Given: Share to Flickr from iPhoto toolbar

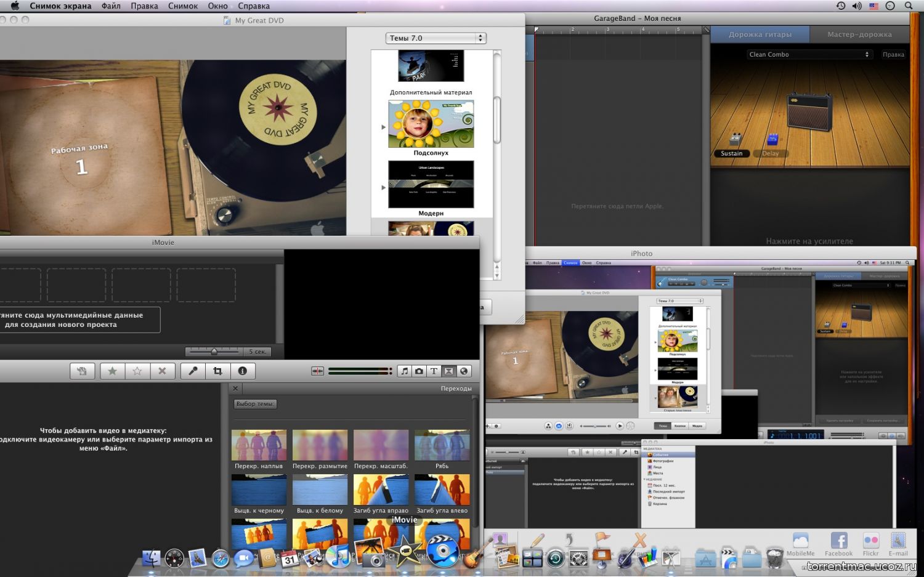Looking at the screenshot, I should coord(870,544).
